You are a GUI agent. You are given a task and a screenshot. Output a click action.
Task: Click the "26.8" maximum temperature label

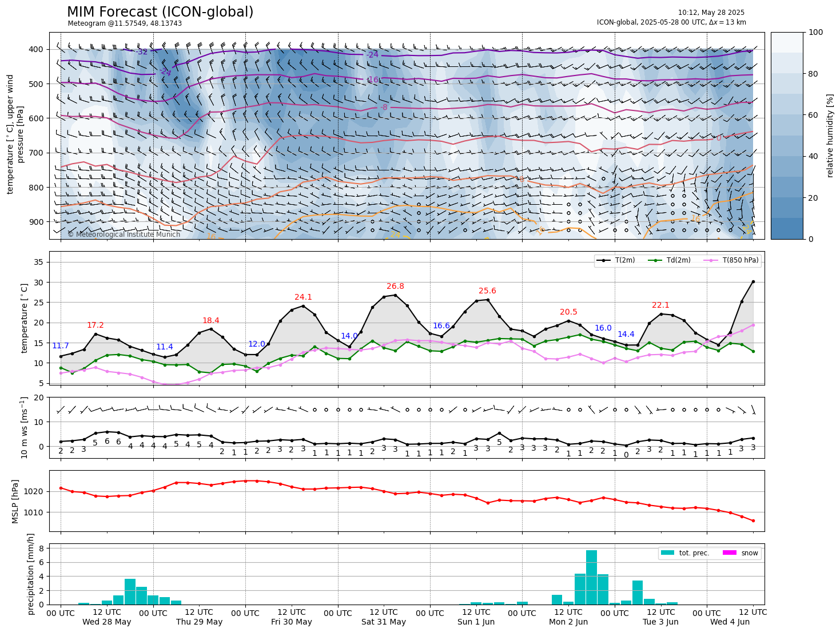(396, 287)
